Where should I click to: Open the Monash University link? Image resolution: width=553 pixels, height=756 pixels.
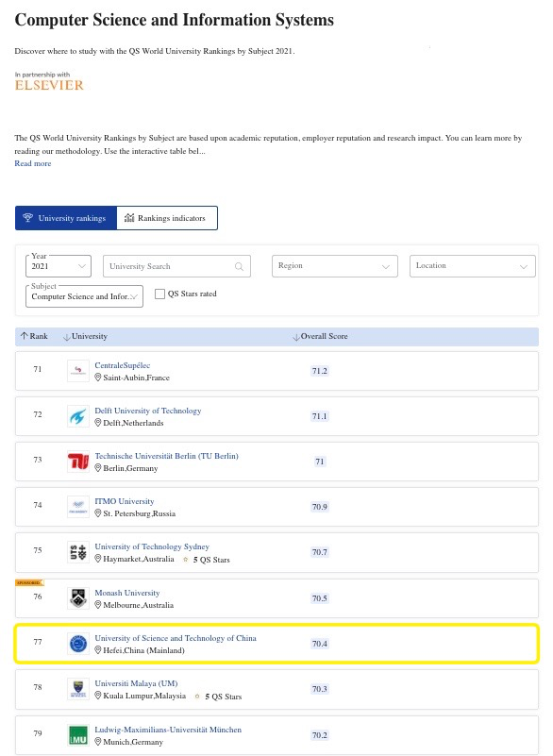pos(127,593)
